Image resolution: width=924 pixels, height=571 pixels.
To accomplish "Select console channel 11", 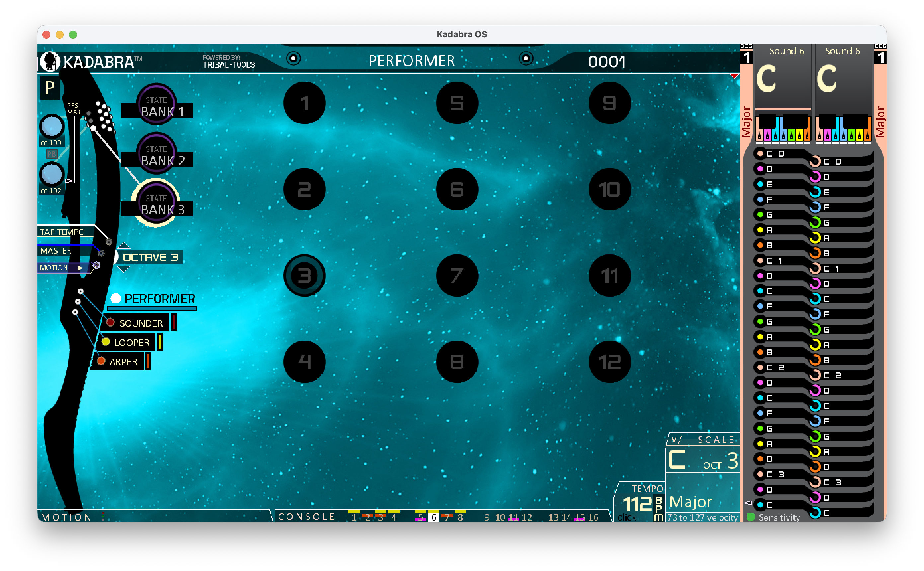I will [513, 517].
